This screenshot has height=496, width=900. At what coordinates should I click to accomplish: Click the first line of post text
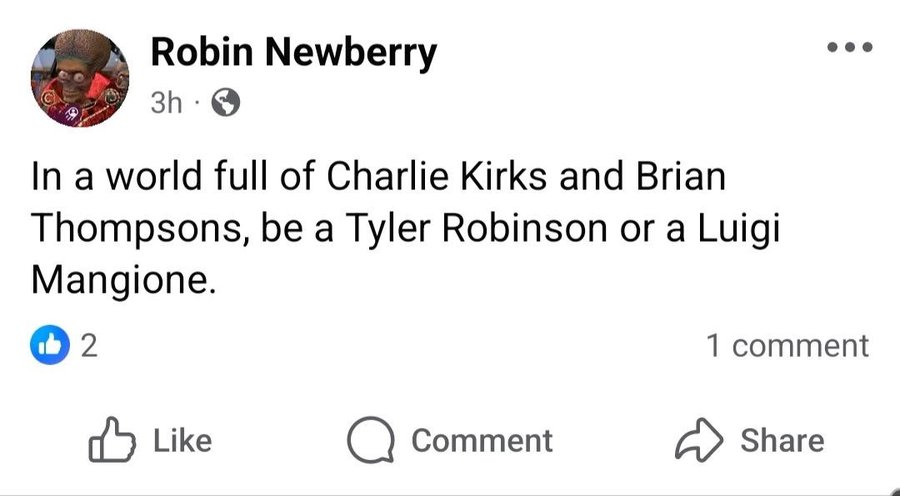click(x=379, y=176)
